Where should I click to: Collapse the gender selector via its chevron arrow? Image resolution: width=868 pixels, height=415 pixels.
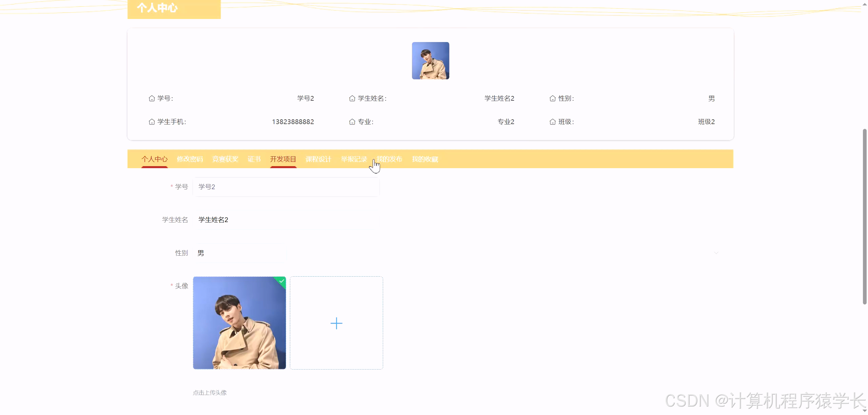[716, 253]
